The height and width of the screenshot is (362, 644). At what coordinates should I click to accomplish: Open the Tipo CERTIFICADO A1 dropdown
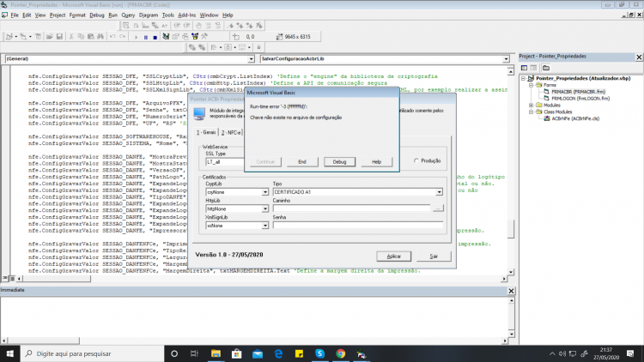pyautogui.click(x=439, y=192)
